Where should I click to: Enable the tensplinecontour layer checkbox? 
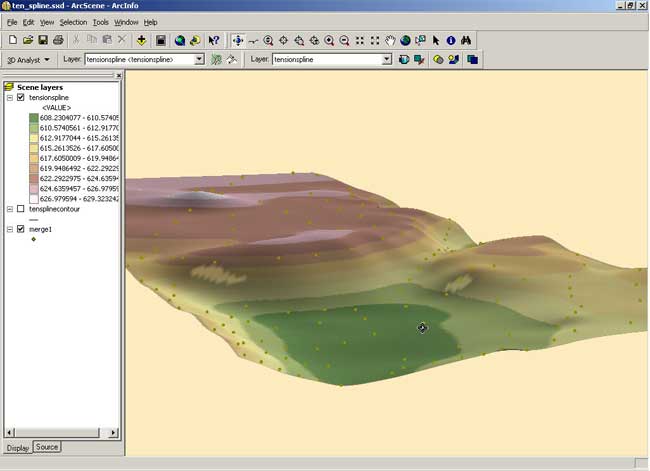[x=20, y=209]
